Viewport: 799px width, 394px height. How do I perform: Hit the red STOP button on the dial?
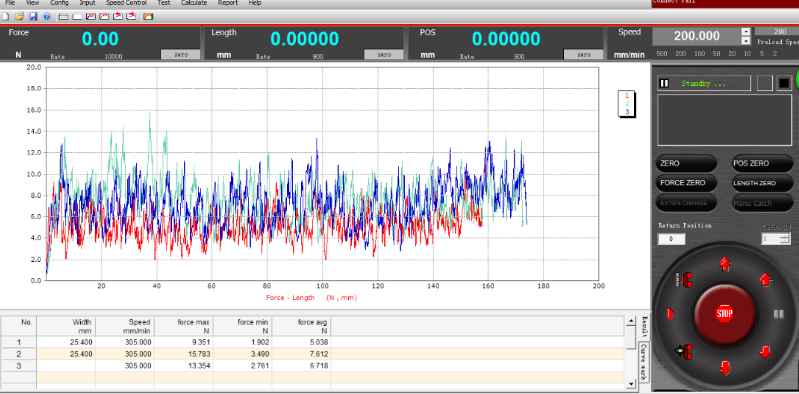724,313
